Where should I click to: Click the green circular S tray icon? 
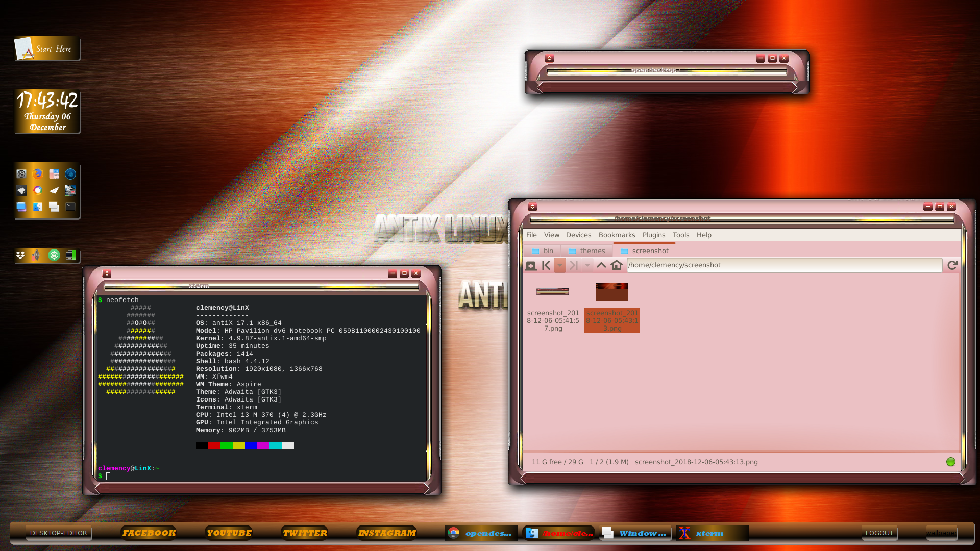(x=54, y=255)
